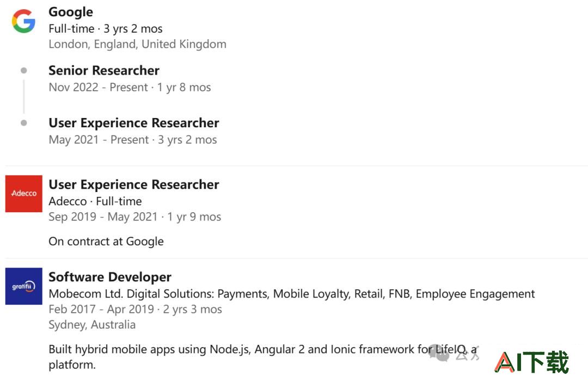Select the Senior Researcher position title
This screenshot has height=377, width=588.
tap(104, 71)
